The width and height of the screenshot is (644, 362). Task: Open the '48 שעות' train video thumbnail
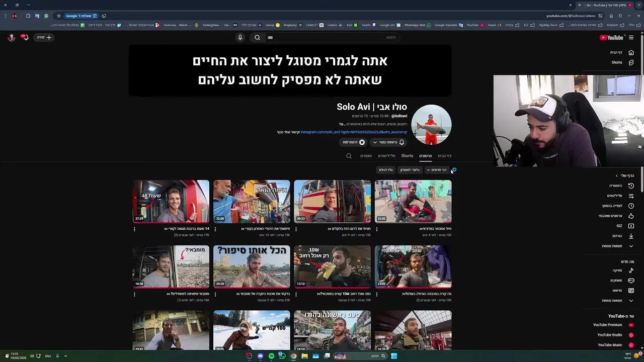171,201
